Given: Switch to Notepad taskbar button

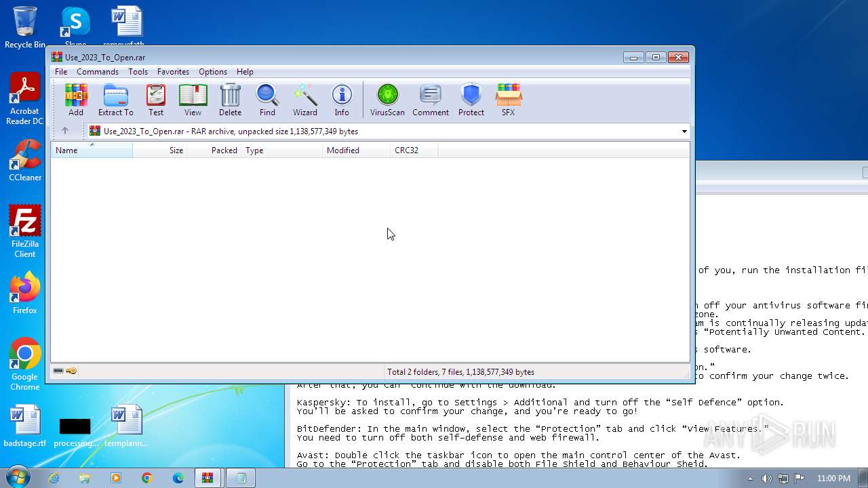Looking at the screenshot, I should (241, 478).
